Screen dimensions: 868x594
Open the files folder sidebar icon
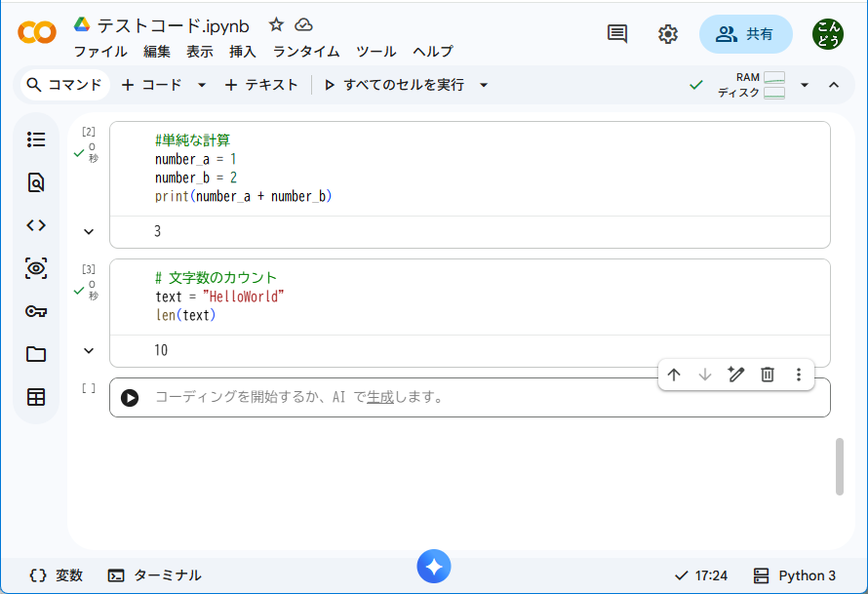(36, 354)
